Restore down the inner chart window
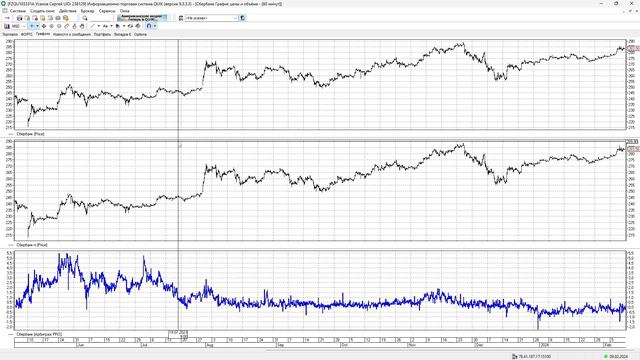 pos(629,11)
